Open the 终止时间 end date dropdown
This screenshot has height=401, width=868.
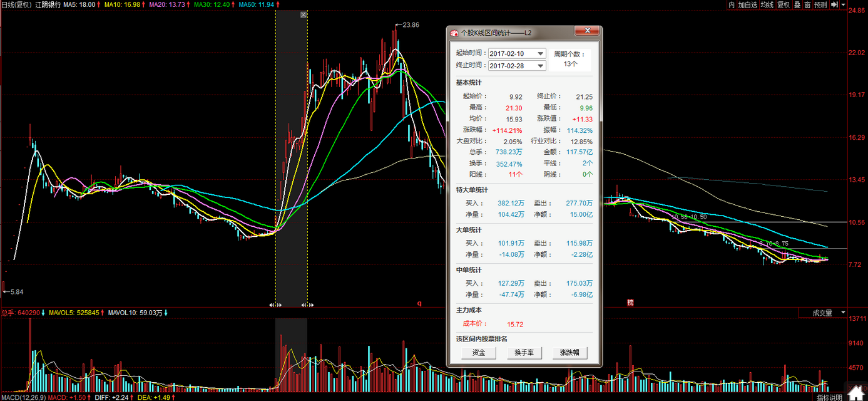tap(540, 66)
